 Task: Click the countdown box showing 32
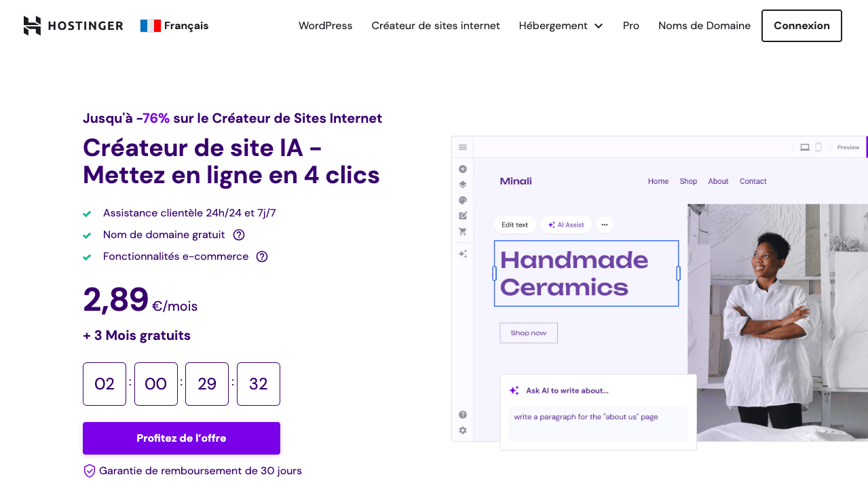pyautogui.click(x=259, y=384)
